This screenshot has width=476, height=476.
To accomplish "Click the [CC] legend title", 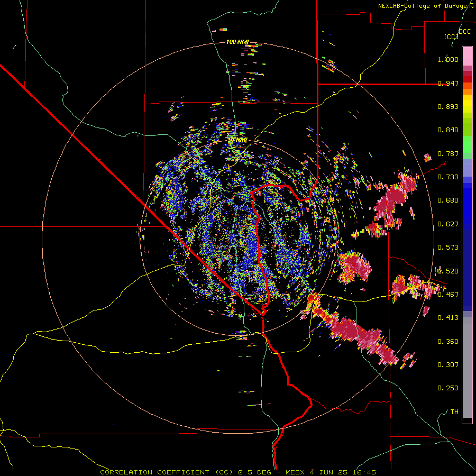I will tap(451, 36).
